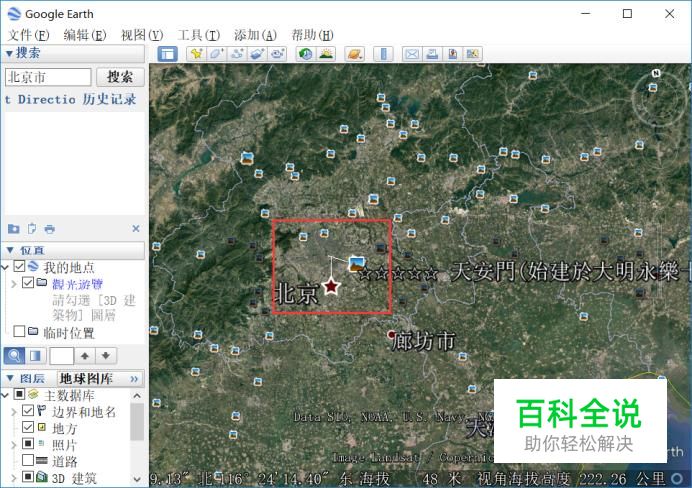
Task: Open the Directions link
Action: pos(40,99)
